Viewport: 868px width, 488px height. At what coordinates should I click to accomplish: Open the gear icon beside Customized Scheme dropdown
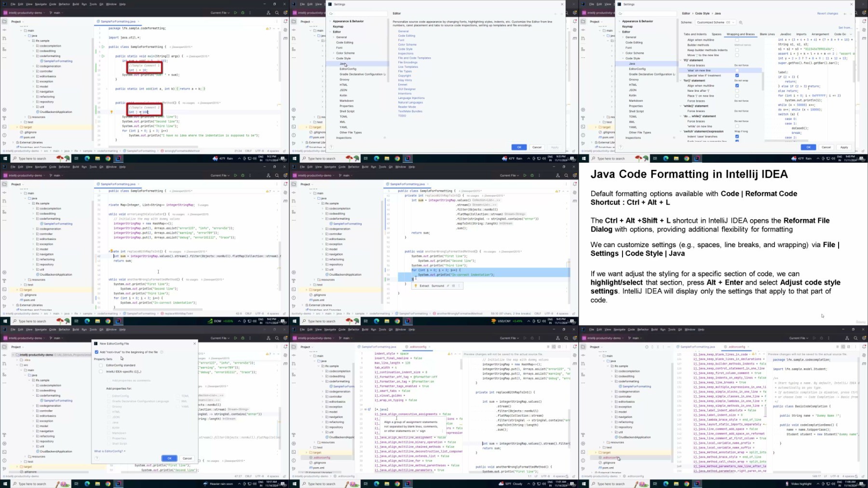point(741,22)
